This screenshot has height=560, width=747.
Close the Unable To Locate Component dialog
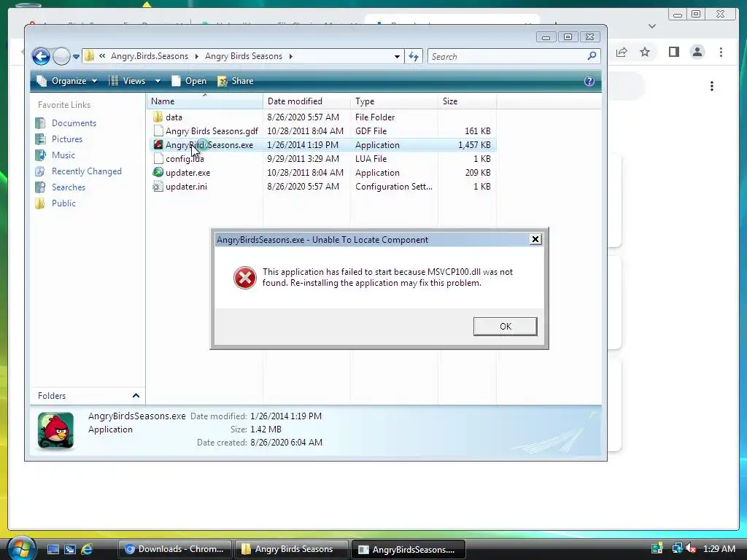tap(535, 239)
